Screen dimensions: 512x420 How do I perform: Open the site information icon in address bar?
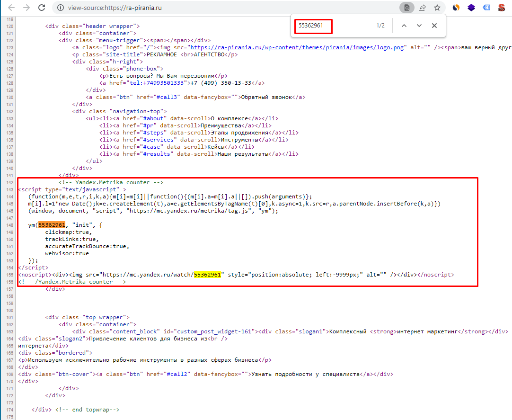coord(59,8)
